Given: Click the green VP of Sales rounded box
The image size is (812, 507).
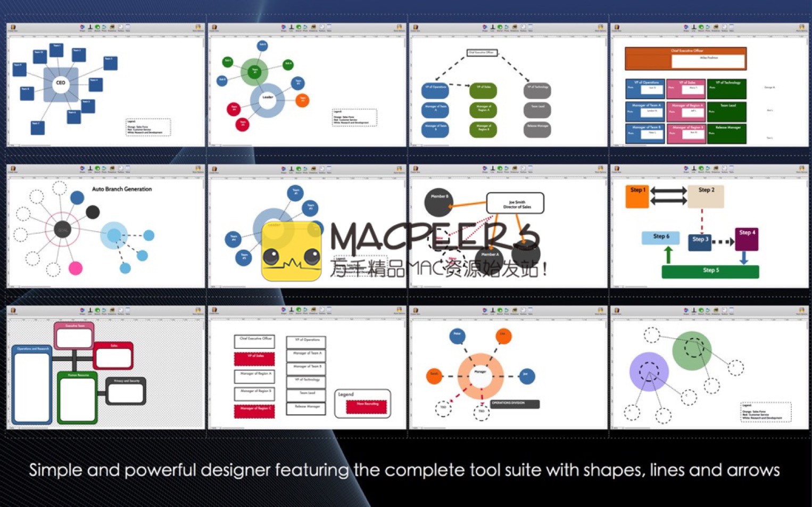Looking at the screenshot, I should 483,89.
